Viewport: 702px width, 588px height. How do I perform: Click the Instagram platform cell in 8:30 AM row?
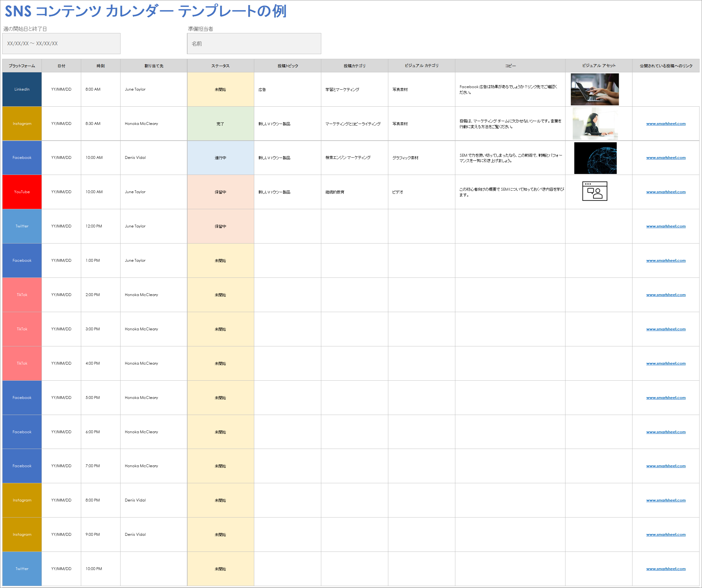click(21, 123)
